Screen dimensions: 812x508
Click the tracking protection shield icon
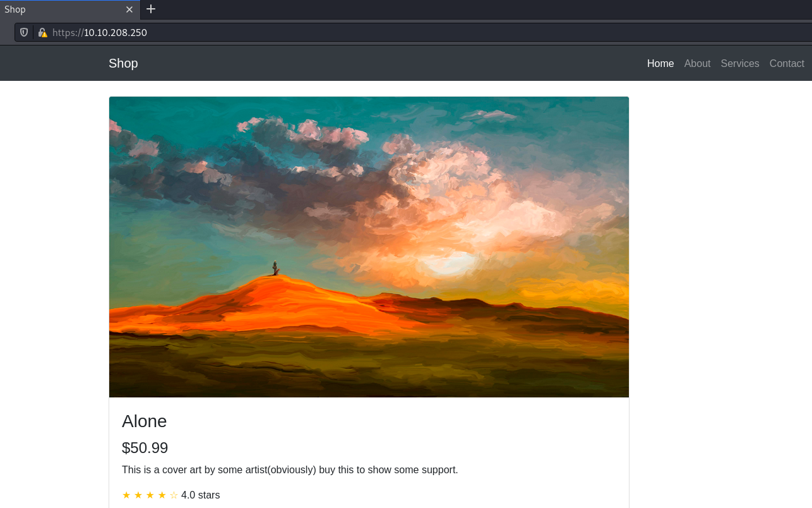[23, 32]
